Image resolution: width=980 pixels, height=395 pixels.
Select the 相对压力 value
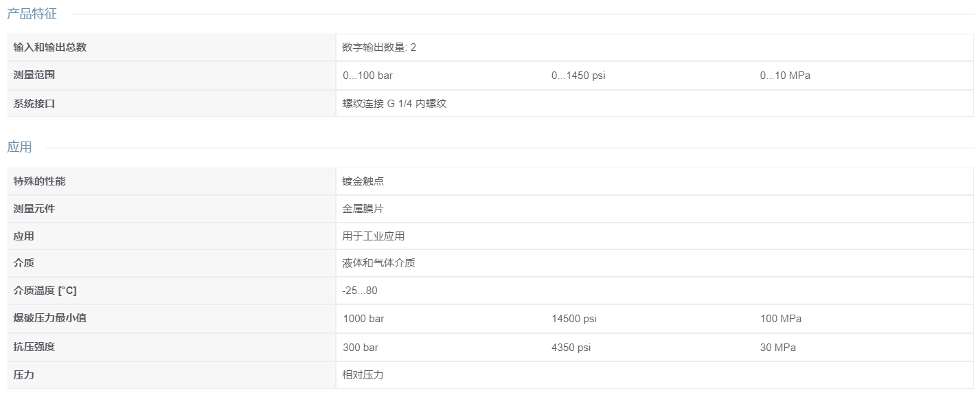click(363, 375)
